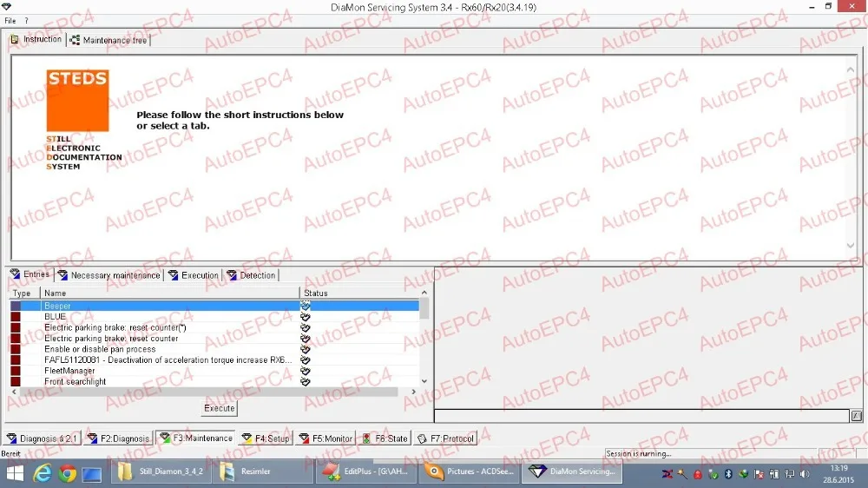Open Diagnosis & 2.1 mode
This screenshot has height=488, width=868.
[43, 439]
